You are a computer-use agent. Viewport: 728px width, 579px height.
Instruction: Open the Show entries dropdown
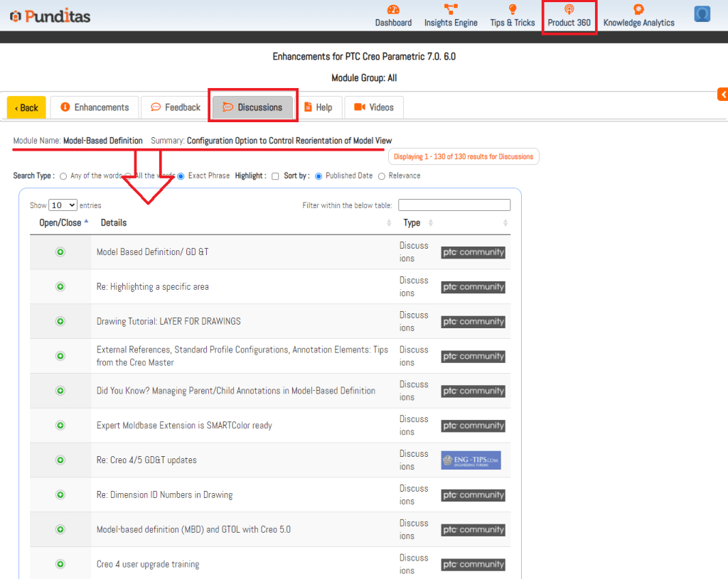63,205
